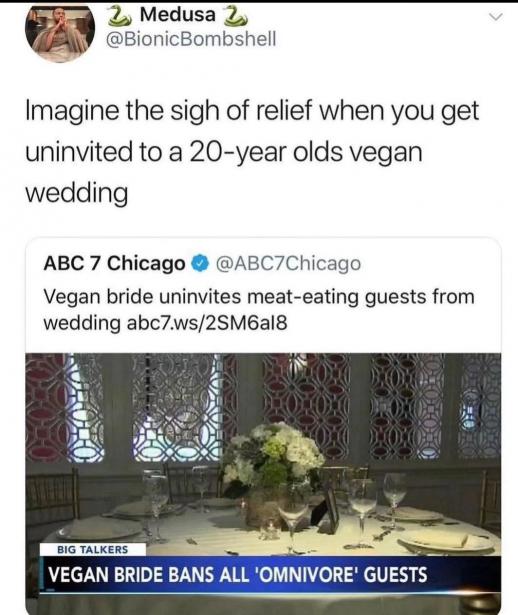Viewport: 518px width, 615px height.
Task: Open the tweet options chevron dropdown
Action: [x=495, y=17]
